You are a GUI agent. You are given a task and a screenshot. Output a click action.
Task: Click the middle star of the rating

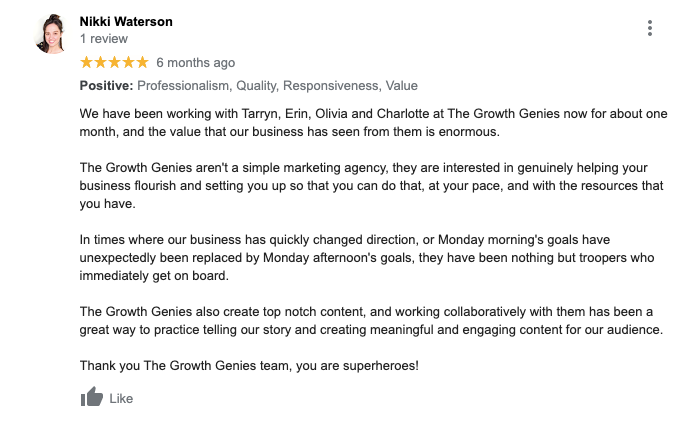coord(115,63)
